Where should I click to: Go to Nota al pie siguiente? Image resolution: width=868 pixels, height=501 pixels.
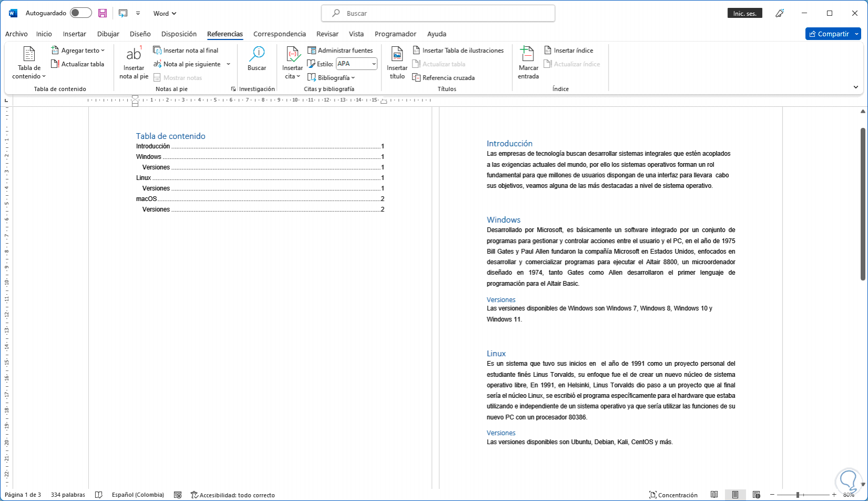click(x=187, y=64)
